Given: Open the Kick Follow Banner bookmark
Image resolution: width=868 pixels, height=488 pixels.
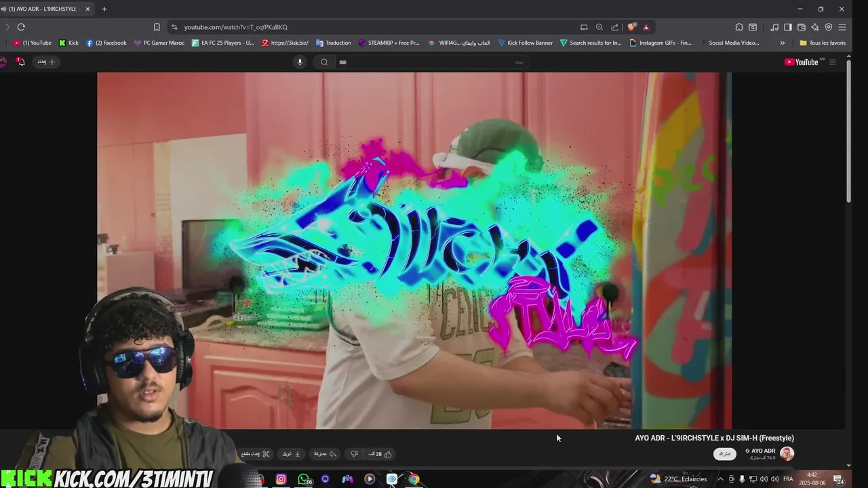Looking at the screenshot, I should click(526, 43).
